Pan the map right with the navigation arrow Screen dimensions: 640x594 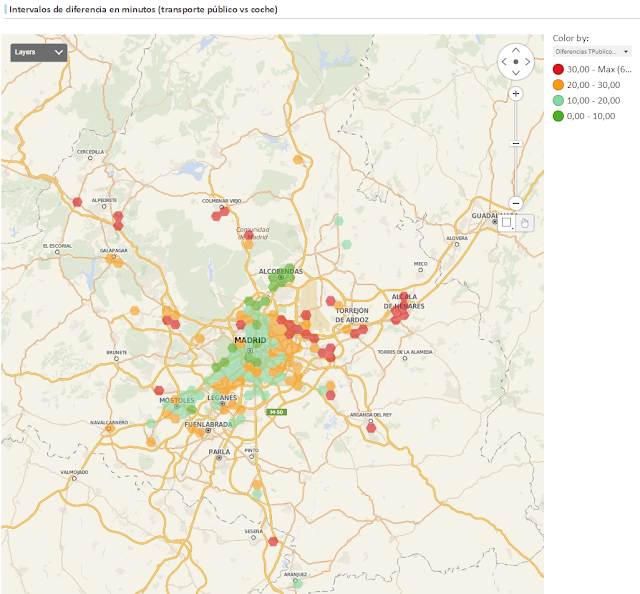click(529, 61)
